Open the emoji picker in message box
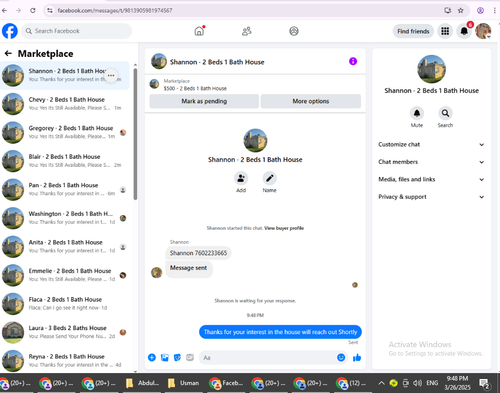 click(x=341, y=358)
